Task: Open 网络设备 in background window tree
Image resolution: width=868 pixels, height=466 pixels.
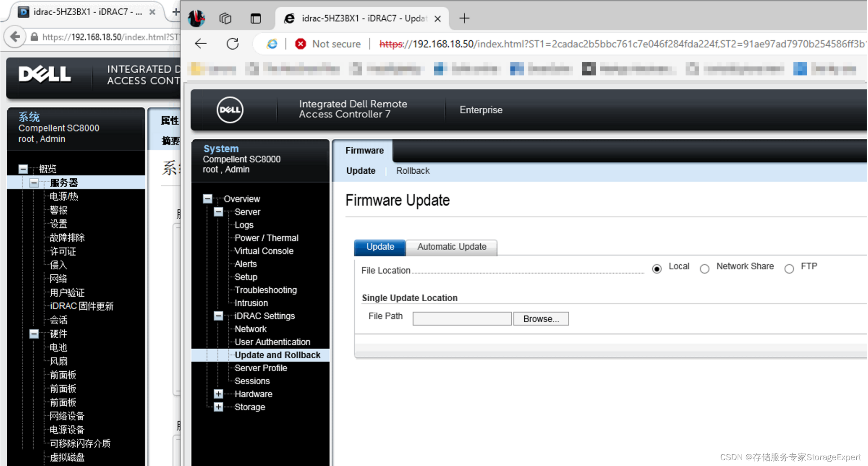Action: click(67, 416)
